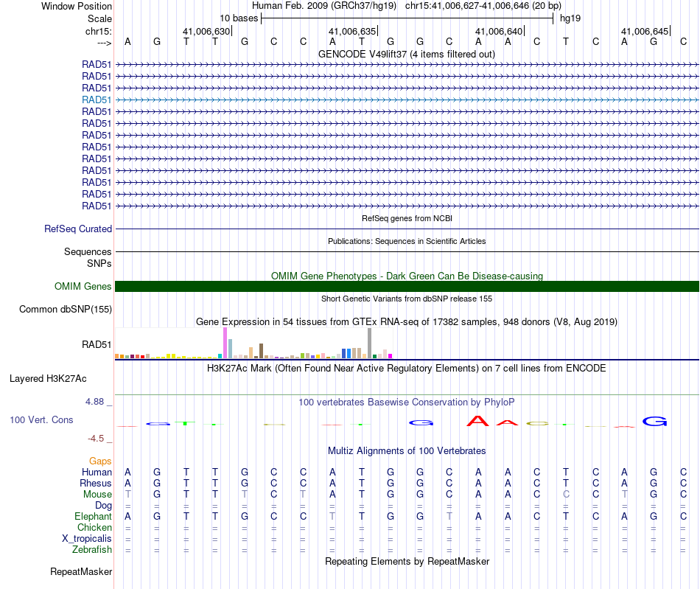700x589 pixels.
Task: Click the tall pink GTEx expression bar
Action: coord(225,343)
